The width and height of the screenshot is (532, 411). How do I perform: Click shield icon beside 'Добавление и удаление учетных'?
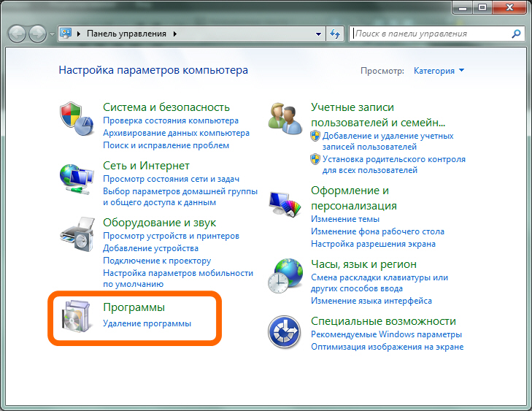315,136
